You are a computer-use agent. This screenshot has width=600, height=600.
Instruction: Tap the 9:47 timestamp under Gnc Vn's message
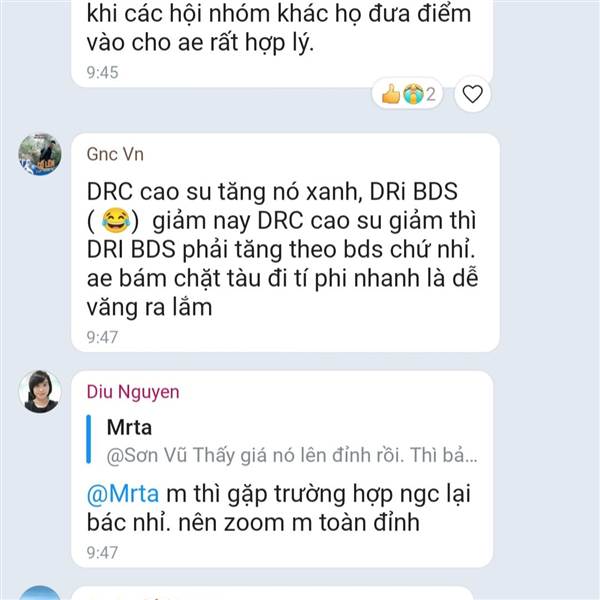(102, 337)
